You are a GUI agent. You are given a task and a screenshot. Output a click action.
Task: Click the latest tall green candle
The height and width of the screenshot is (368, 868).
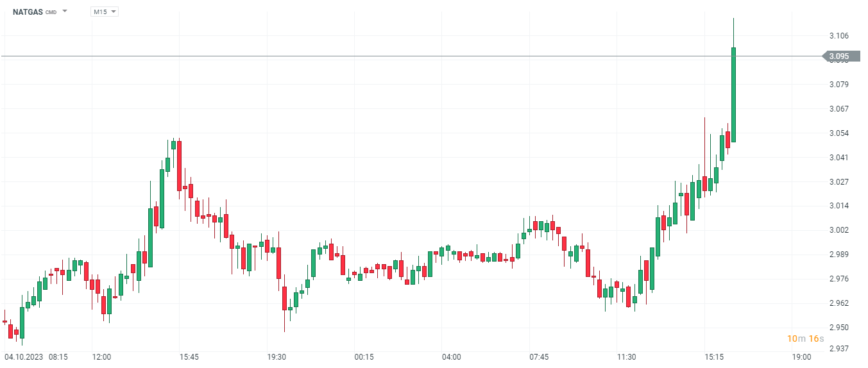(x=733, y=94)
